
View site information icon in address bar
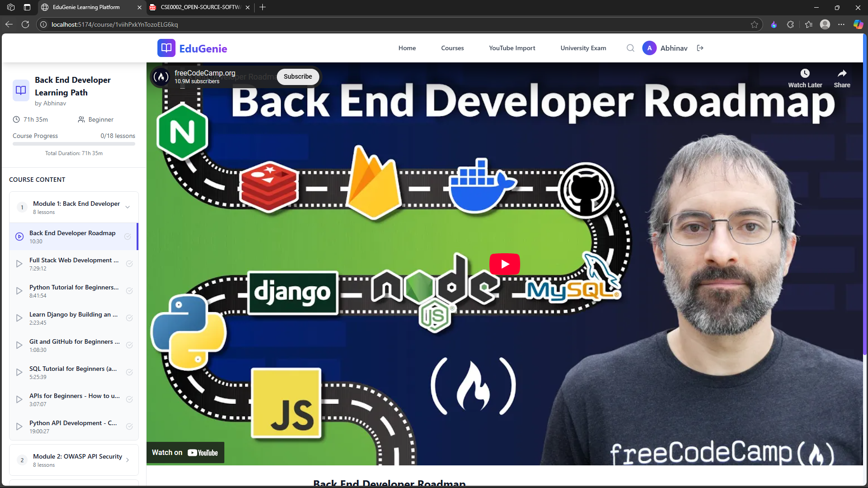[x=43, y=24]
